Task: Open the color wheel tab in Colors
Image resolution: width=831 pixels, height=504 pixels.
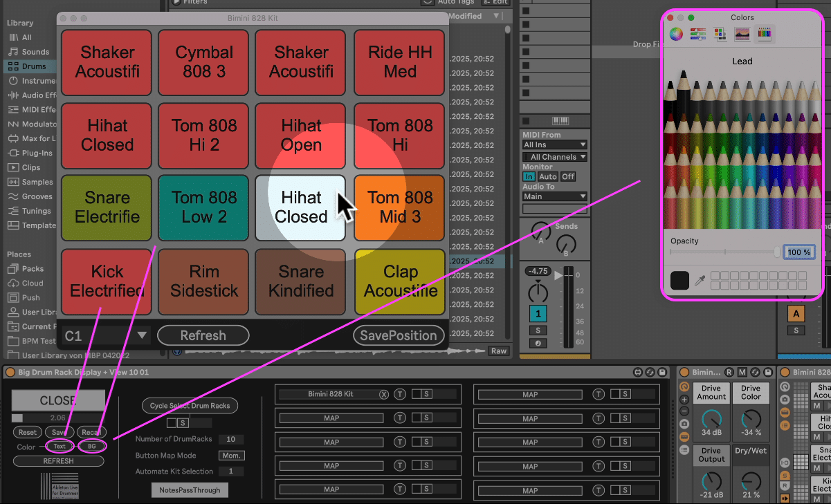Action: click(x=676, y=34)
